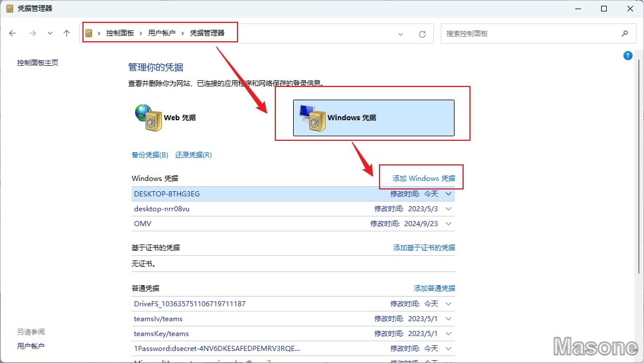Minimize the 凭据管理器 window
This screenshot has height=363, width=644.
pos(578,9)
